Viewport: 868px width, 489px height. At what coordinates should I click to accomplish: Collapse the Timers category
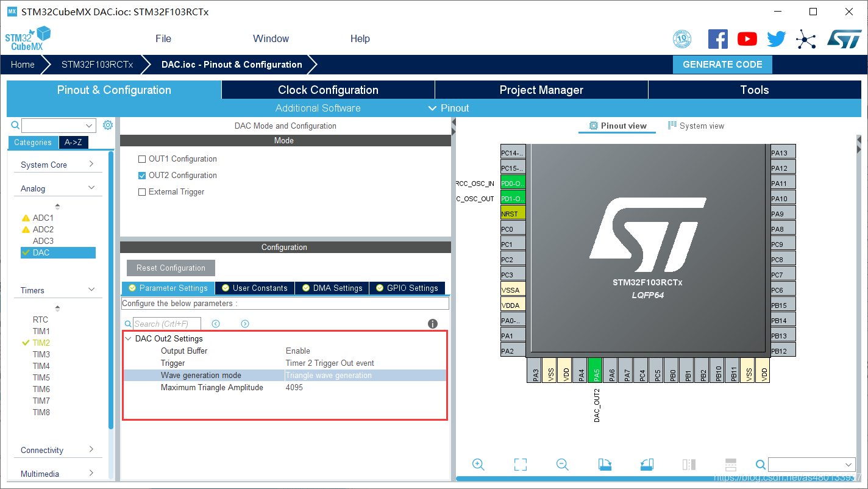click(91, 290)
